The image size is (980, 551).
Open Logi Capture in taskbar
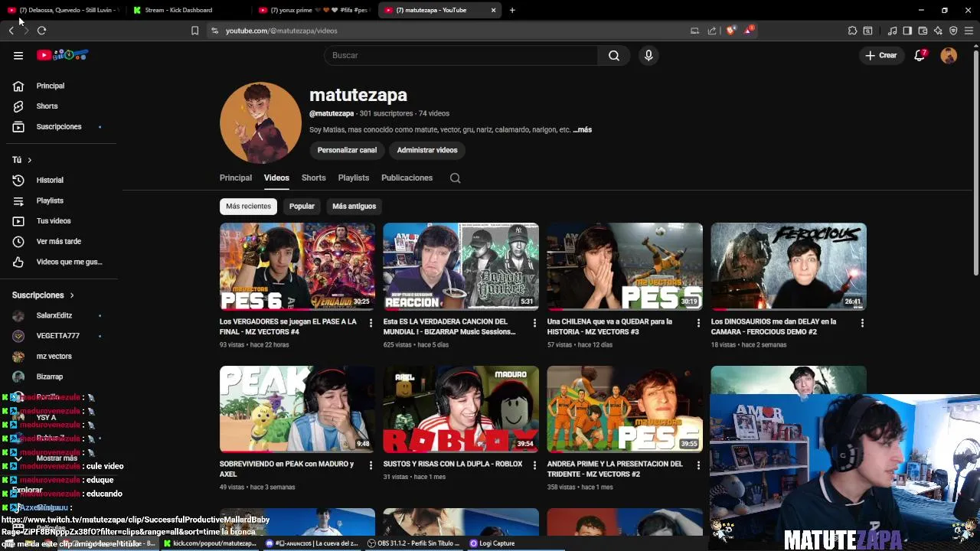(492, 543)
